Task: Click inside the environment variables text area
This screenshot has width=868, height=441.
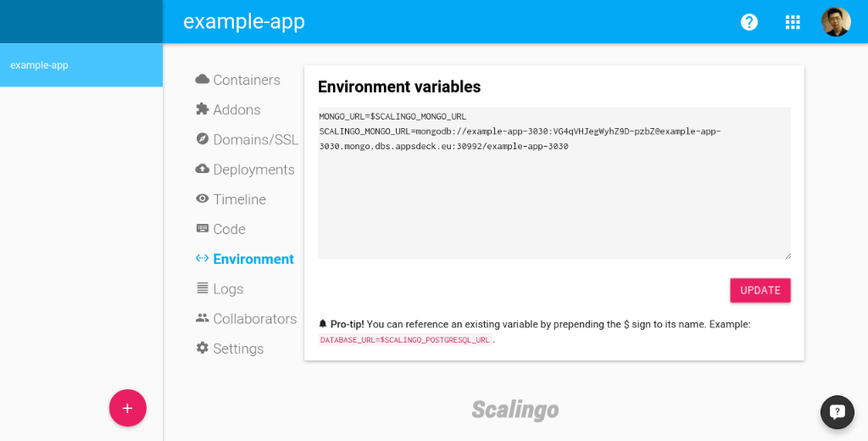Action: click(x=554, y=183)
